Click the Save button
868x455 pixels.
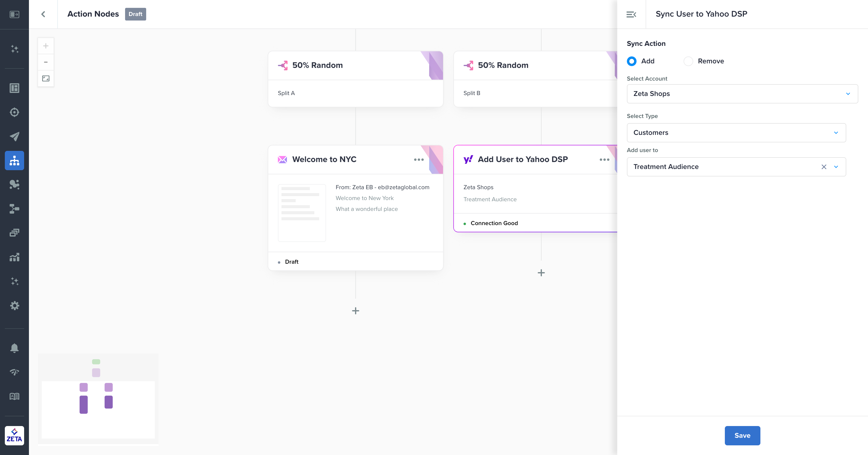point(742,435)
